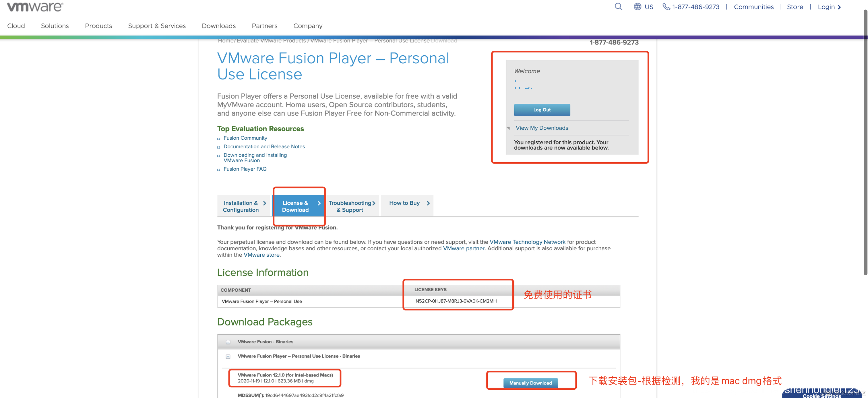Viewport: 868px width, 398px height.
Task: Click the Login link
Action: [826, 7]
